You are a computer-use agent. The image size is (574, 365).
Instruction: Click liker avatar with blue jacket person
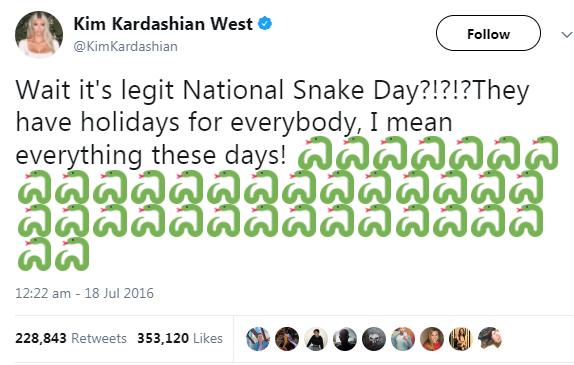[258, 339]
